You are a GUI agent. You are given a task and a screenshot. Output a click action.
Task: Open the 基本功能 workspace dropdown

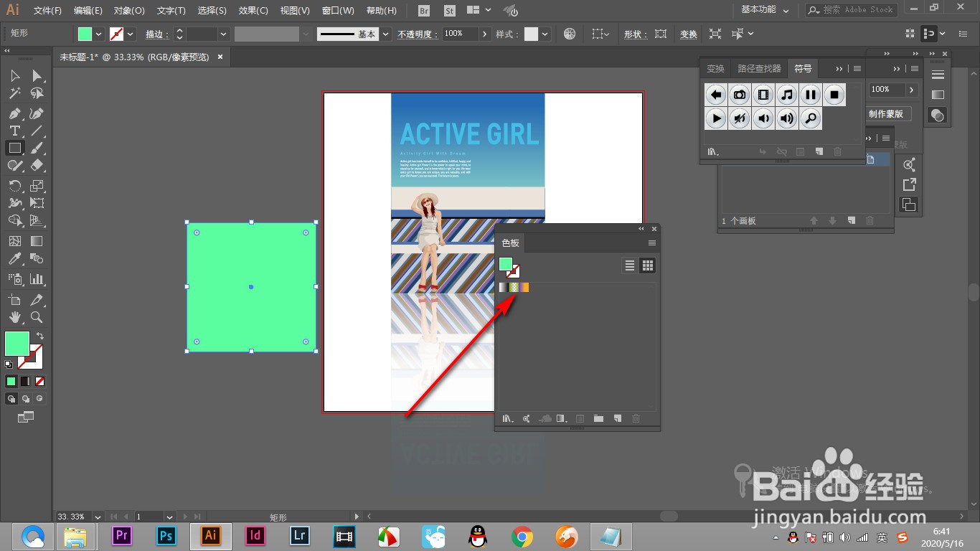tap(765, 10)
